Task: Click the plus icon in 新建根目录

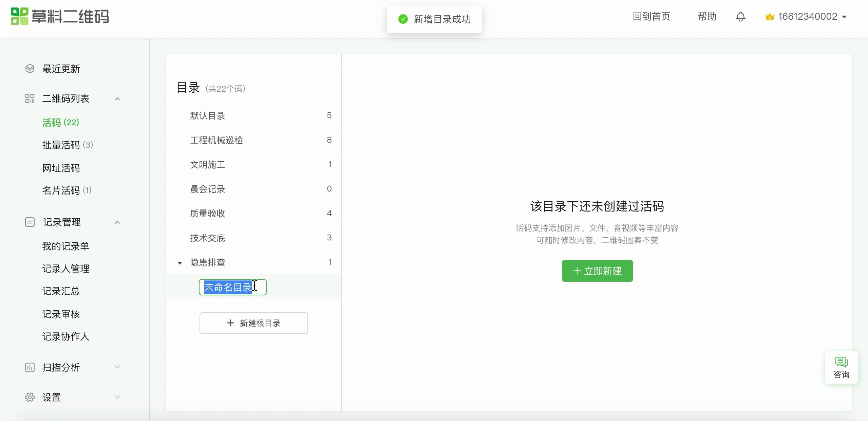Action: coord(230,323)
